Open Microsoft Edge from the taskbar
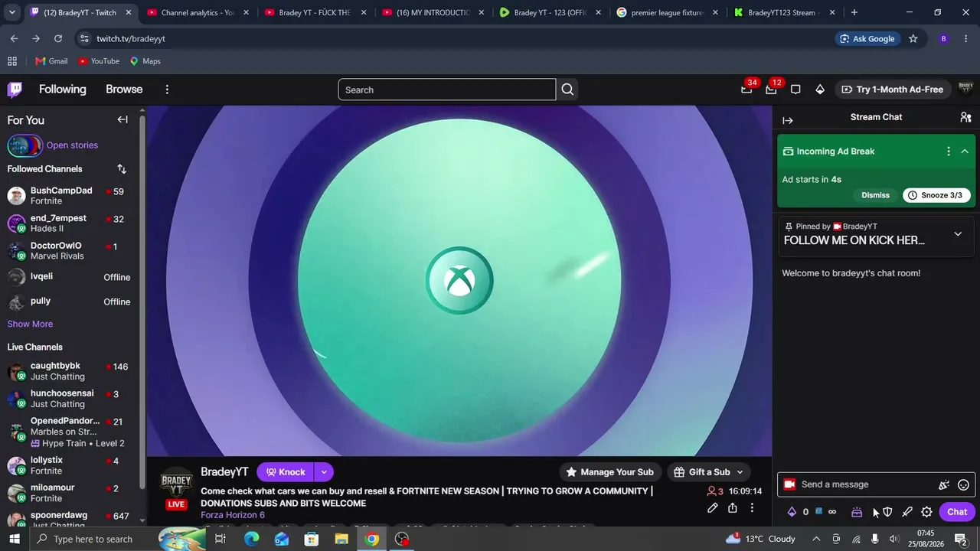Image resolution: width=980 pixels, height=551 pixels. [251, 539]
